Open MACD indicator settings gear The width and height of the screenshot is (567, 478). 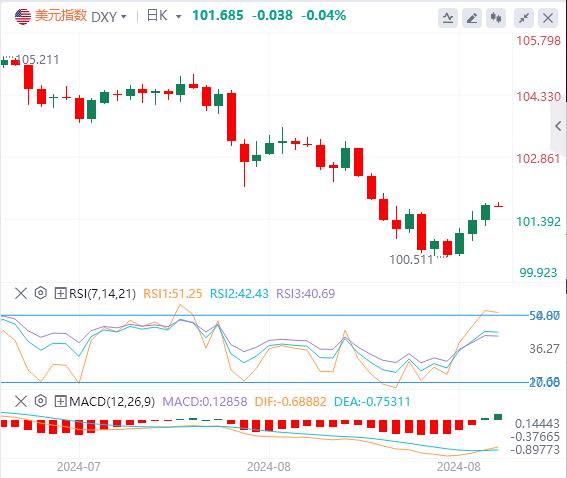[x=40, y=401]
